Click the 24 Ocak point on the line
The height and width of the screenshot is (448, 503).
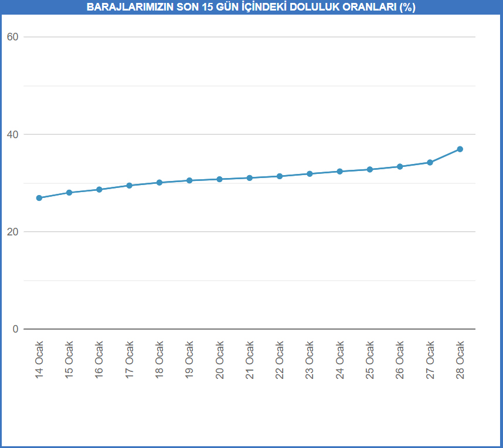(x=340, y=172)
